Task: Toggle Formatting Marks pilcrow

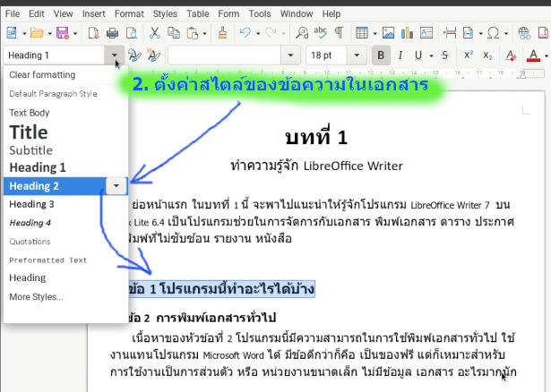Action: 339,33
